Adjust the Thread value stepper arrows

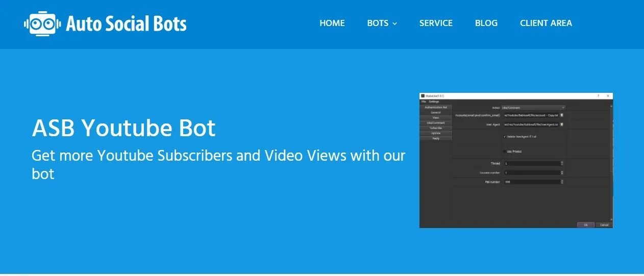coord(562,163)
